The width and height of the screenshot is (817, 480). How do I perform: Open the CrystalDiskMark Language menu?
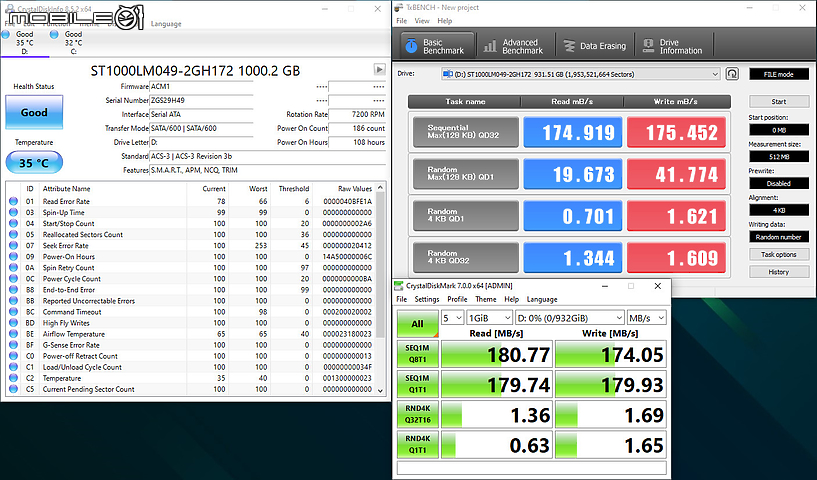(542, 299)
